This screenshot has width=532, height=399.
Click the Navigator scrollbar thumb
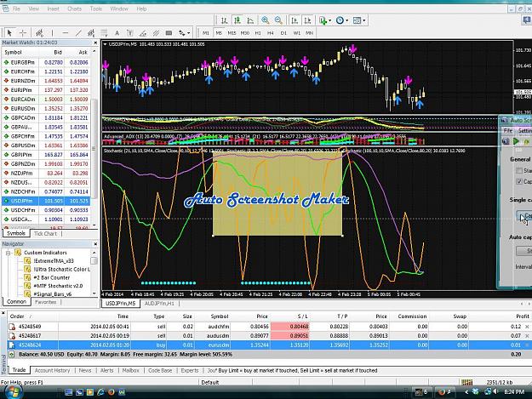[x=94, y=260]
